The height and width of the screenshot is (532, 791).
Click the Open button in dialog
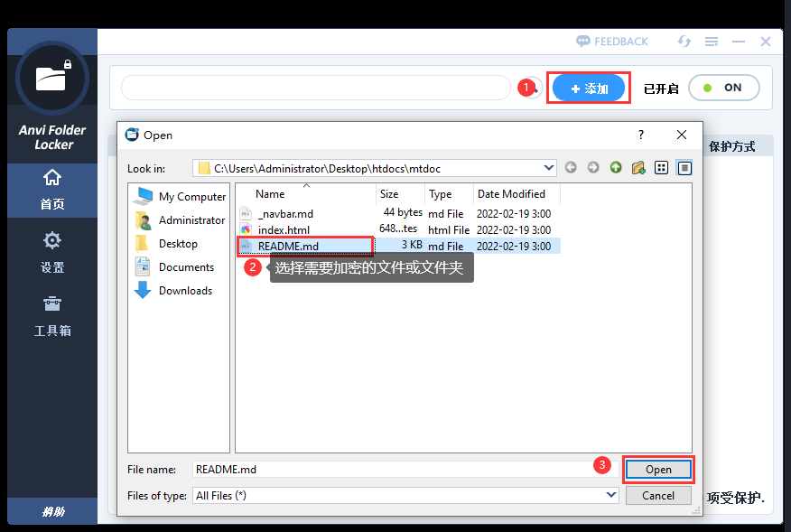pos(658,470)
